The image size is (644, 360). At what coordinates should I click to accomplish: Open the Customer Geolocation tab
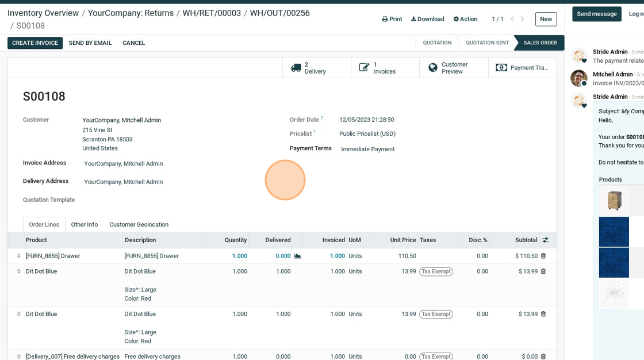click(139, 225)
